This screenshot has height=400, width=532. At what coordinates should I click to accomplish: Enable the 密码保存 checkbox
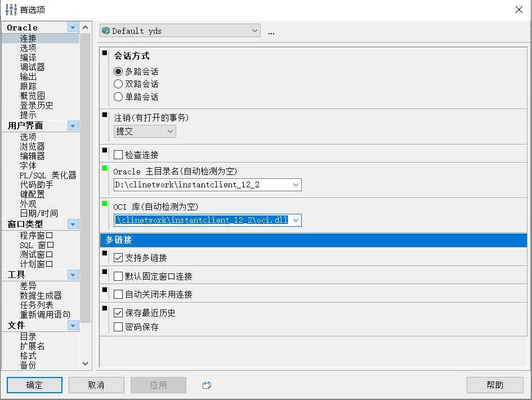tap(118, 327)
